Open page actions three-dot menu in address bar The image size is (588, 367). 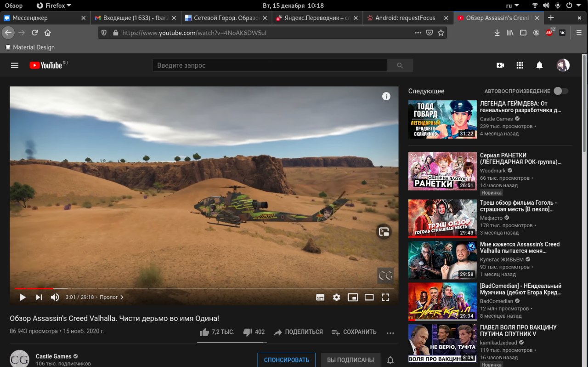418,33
